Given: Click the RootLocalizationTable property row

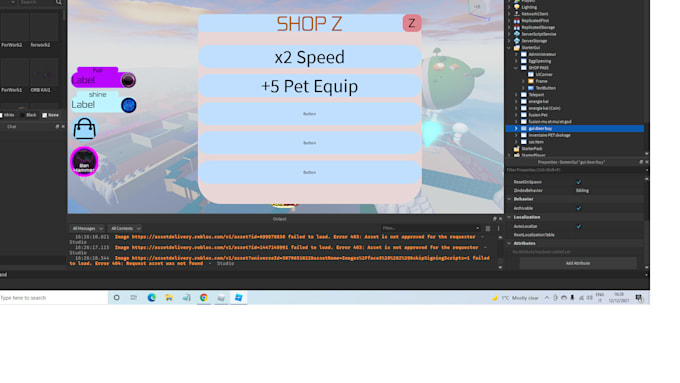Looking at the screenshot, I should tap(575, 235).
